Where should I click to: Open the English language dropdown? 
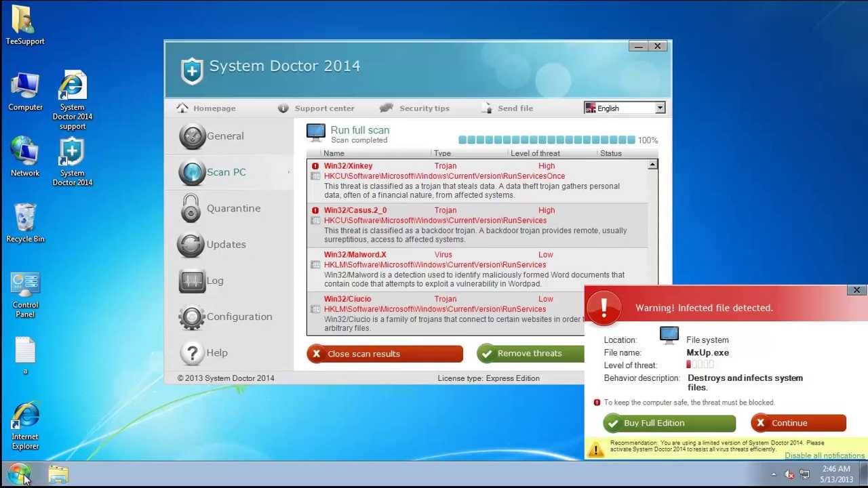625,108
